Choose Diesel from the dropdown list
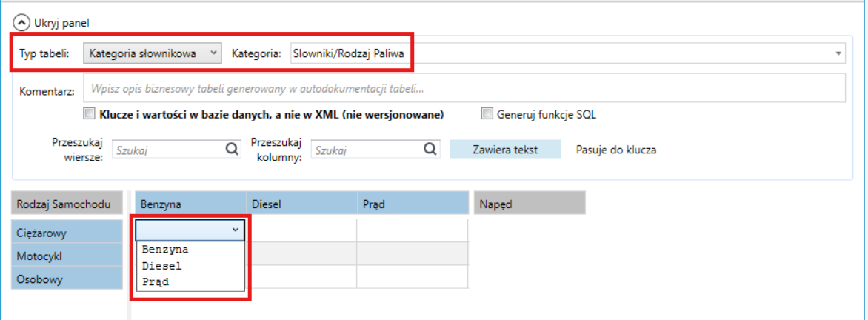The image size is (868, 320). point(190,266)
